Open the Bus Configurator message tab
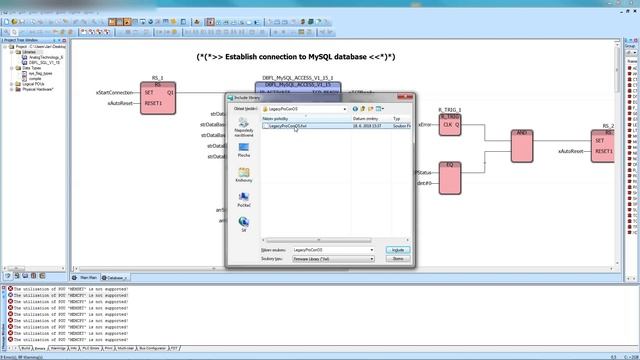640x360 pixels. [152, 348]
